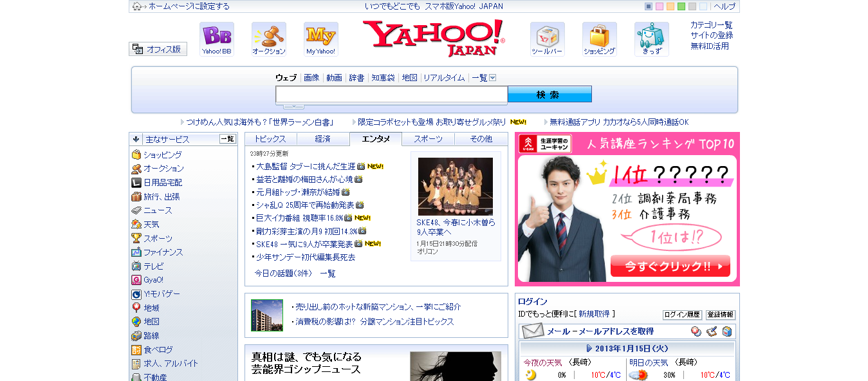Switch to the トピックス tab

click(x=271, y=139)
